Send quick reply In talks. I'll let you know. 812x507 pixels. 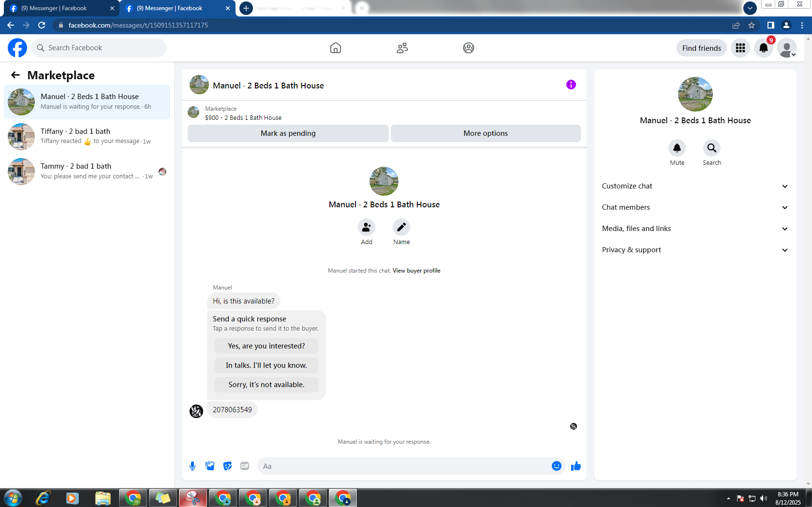(266, 365)
